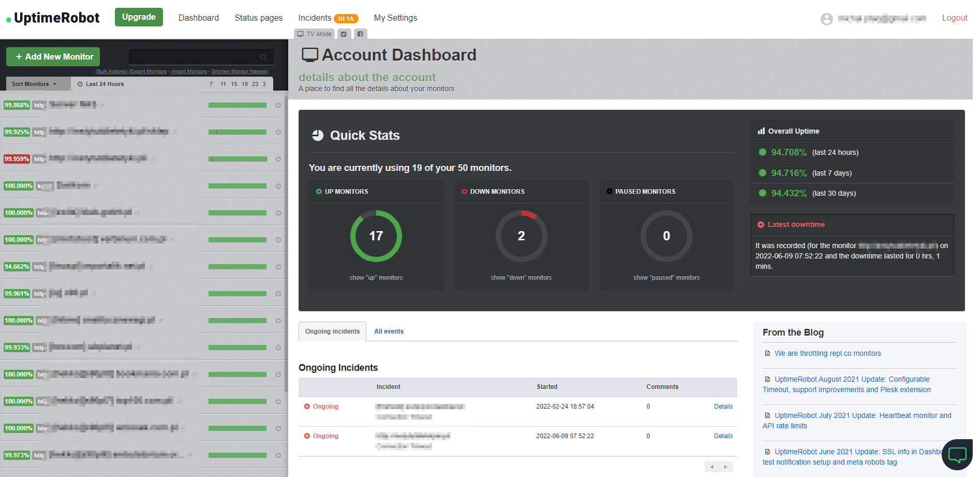Click show "up" monitors link
Viewport: 980px width, 477px height.
pos(376,278)
